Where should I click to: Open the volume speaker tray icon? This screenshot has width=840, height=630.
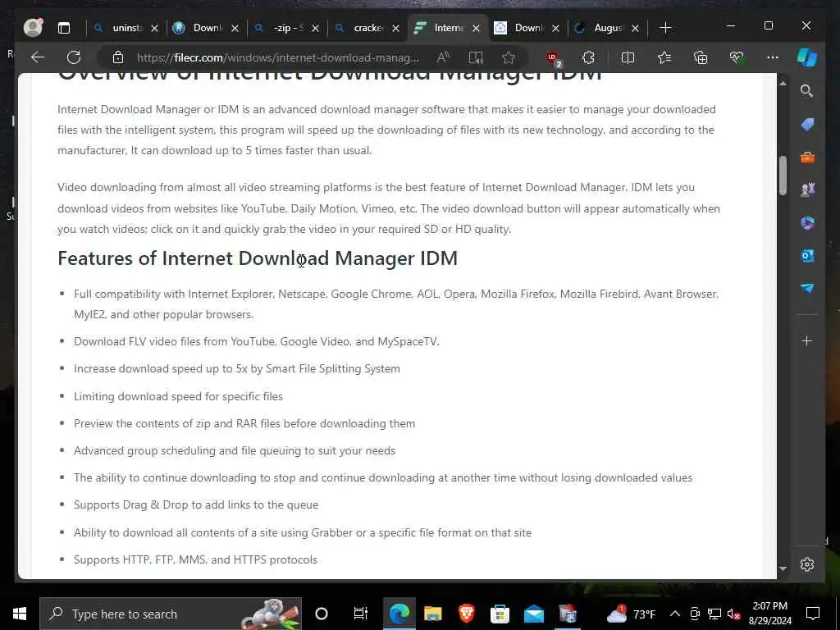733,614
